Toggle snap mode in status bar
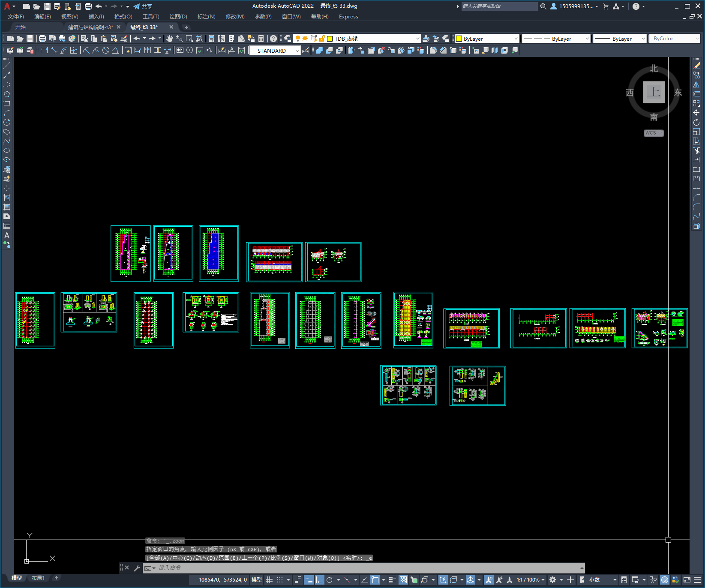Screen dimensions: 705x588 click(x=280, y=580)
